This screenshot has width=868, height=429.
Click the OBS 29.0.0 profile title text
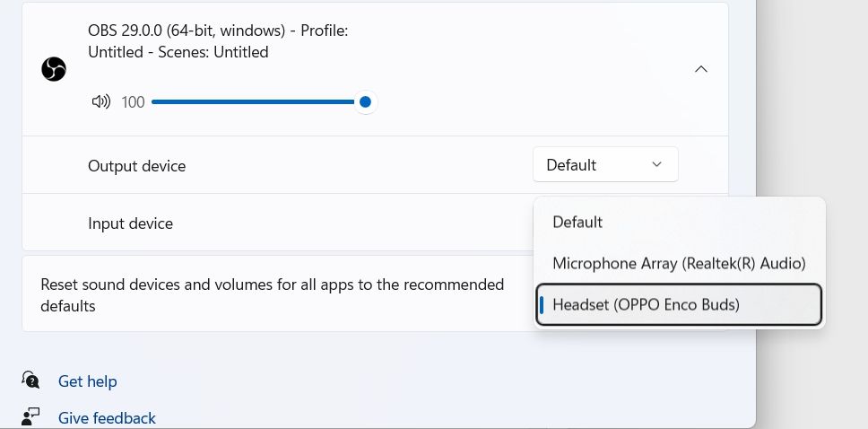coord(218,41)
